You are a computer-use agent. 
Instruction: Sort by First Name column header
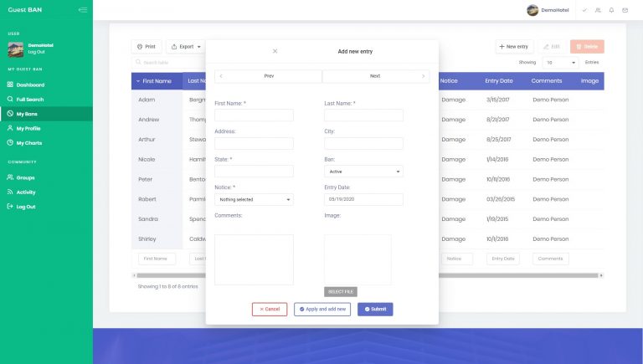point(157,81)
